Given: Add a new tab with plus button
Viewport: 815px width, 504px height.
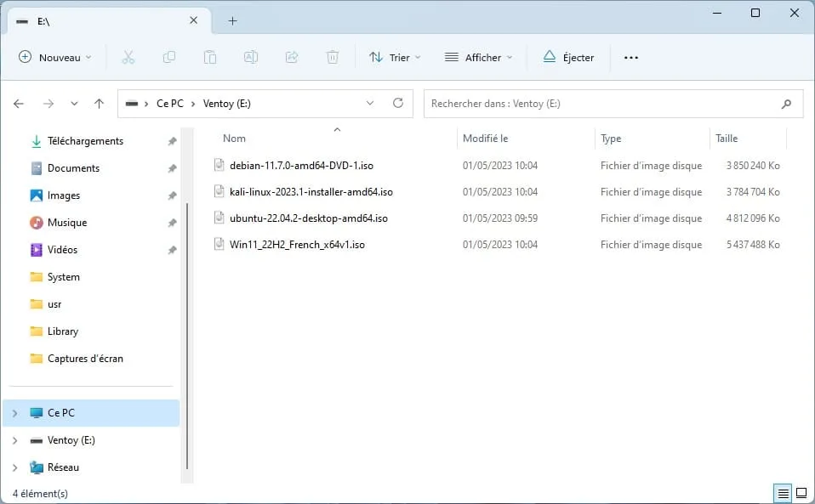Looking at the screenshot, I should click(x=233, y=20).
